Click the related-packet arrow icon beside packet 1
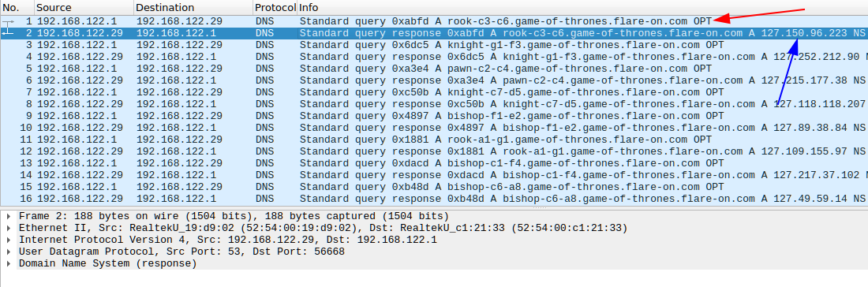 pyautogui.click(x=8, y=21)
